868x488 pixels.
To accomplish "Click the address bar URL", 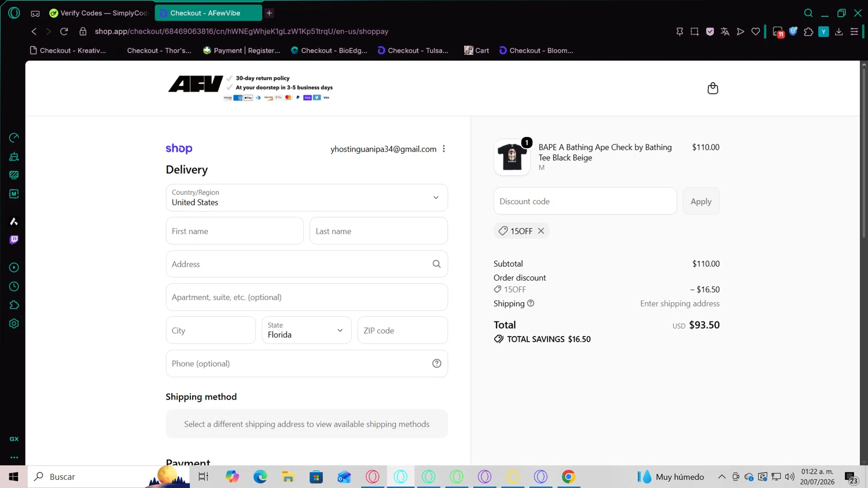I will (241, 31).
